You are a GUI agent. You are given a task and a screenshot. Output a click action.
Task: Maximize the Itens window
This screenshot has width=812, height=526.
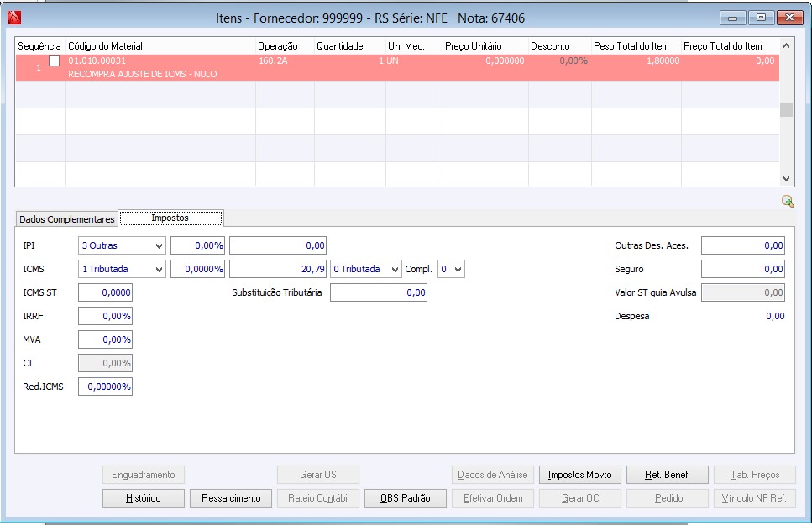(761, 18)
